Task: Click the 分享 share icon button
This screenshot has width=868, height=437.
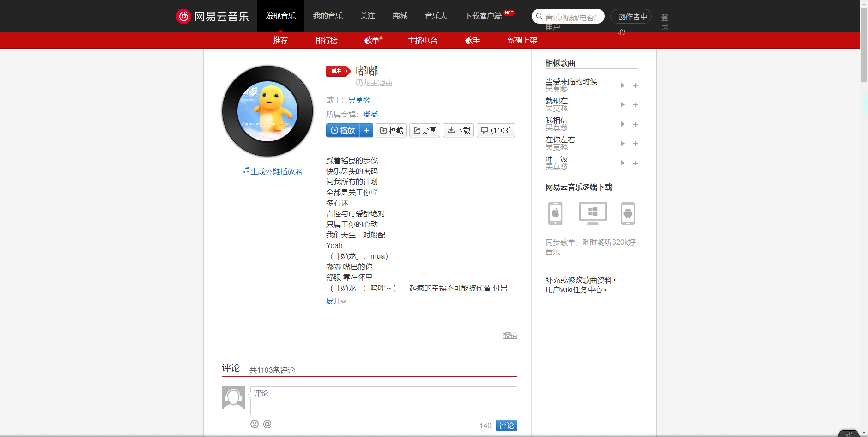Action: pyautogui.click(x=424, y=130)
